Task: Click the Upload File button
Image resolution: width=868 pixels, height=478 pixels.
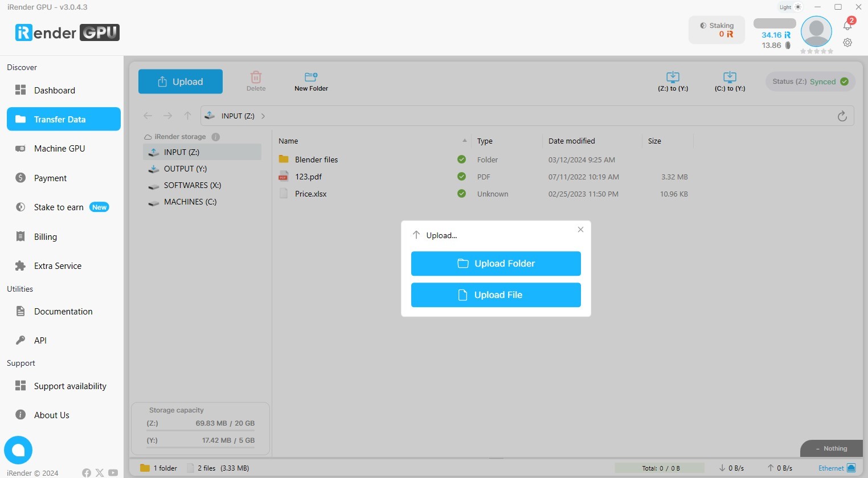Action: point(496,295)
